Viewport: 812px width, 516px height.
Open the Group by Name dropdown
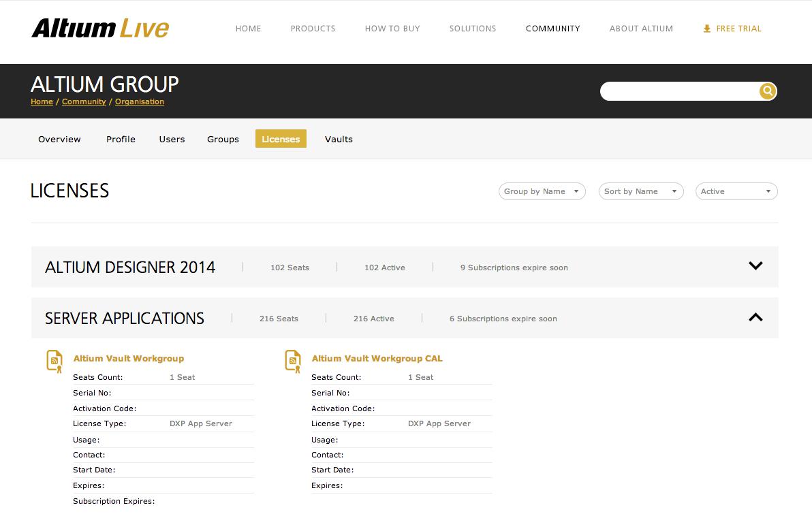(542, 191)
